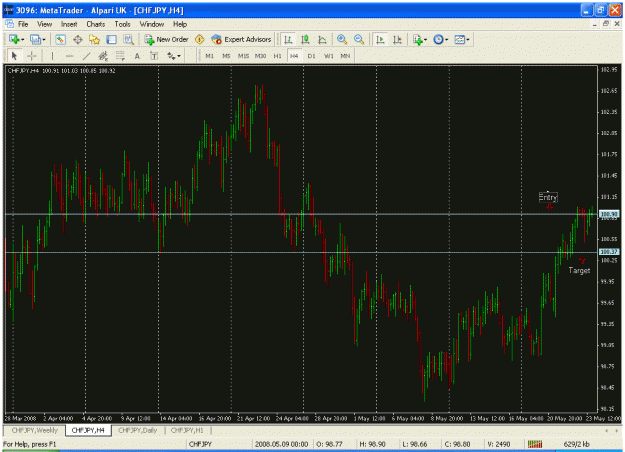This screenshot has width=625, height=452.
Task: Switch to CHFJPY,Weekly chart tab
Action: click(35, 430)
